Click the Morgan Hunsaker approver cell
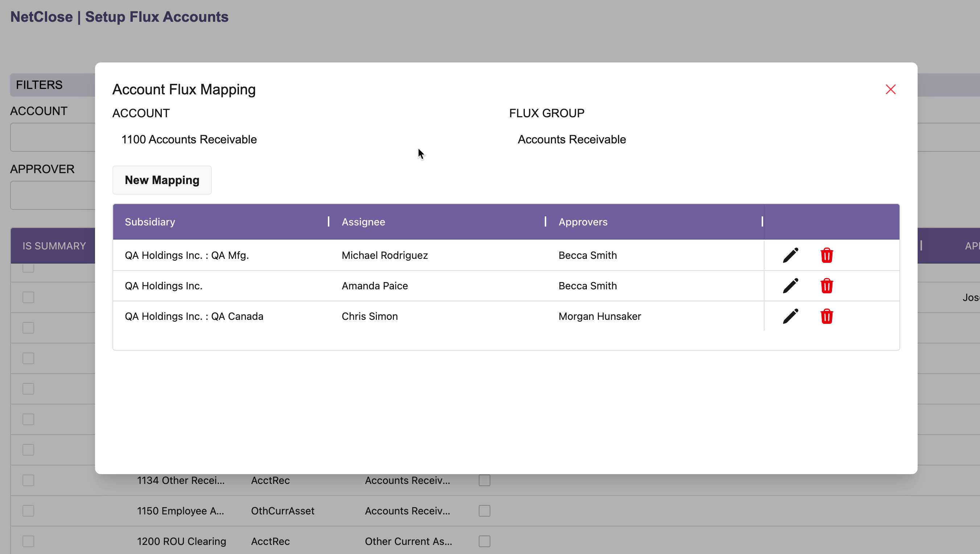The image size is (980, 554). click(600, 317)
